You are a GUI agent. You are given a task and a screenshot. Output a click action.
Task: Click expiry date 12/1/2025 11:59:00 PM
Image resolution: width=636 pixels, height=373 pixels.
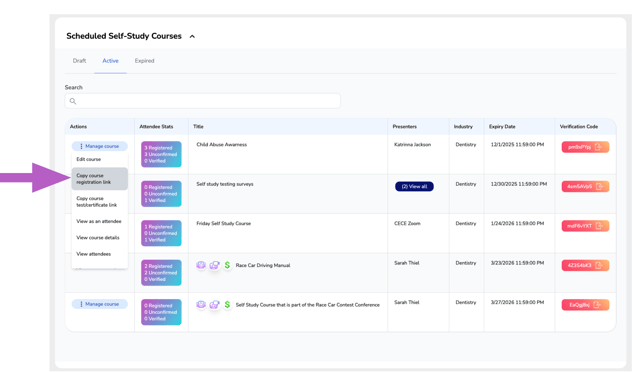click(517, 145)
